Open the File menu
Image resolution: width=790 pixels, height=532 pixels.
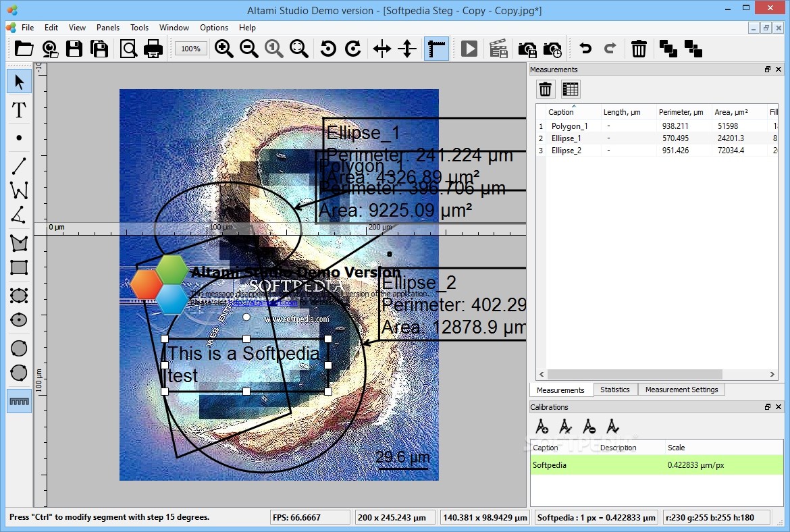(28, 28)
